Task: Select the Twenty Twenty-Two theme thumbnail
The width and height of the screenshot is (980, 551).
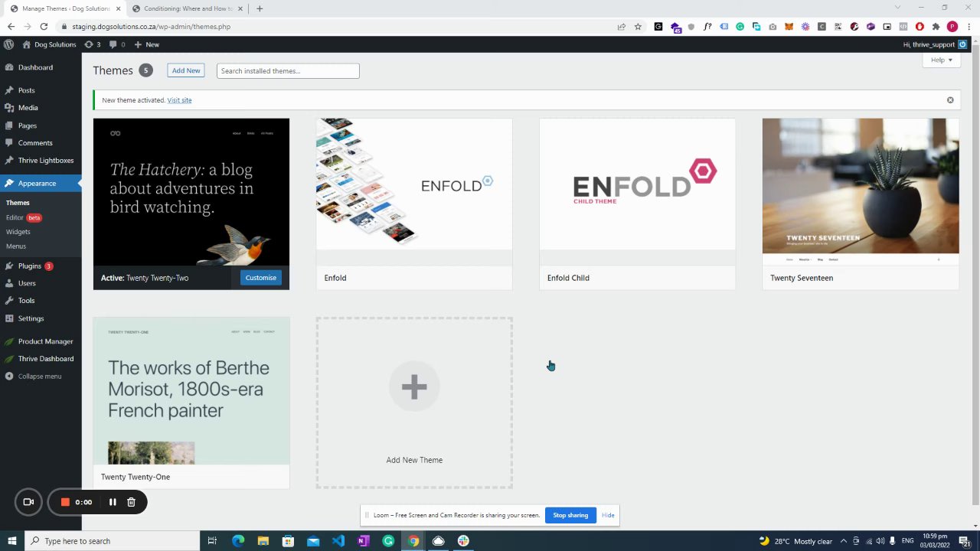Action: [x=191, y=192]
